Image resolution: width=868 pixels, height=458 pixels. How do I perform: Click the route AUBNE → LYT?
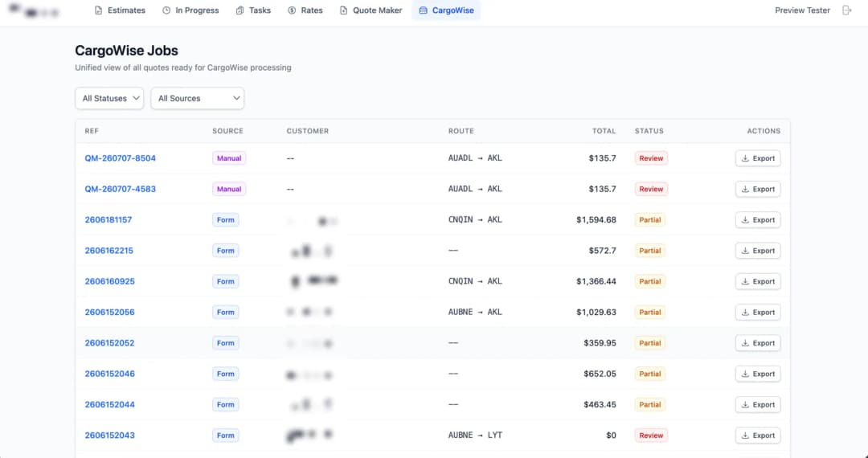click(475, 436)
